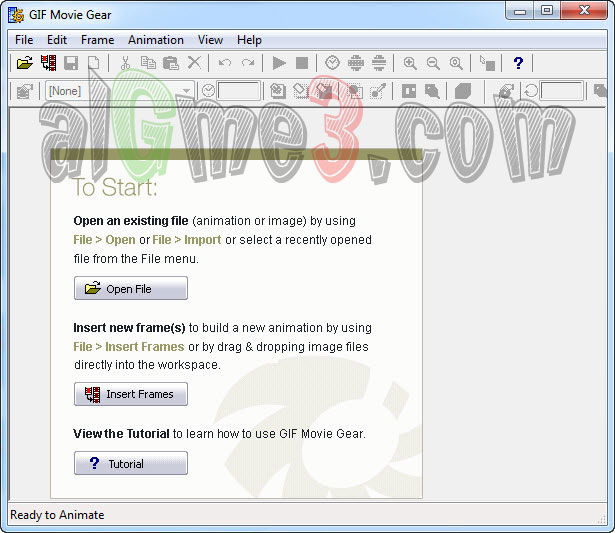
Task: Click the Tutorial button
Action: pos(131,463)
